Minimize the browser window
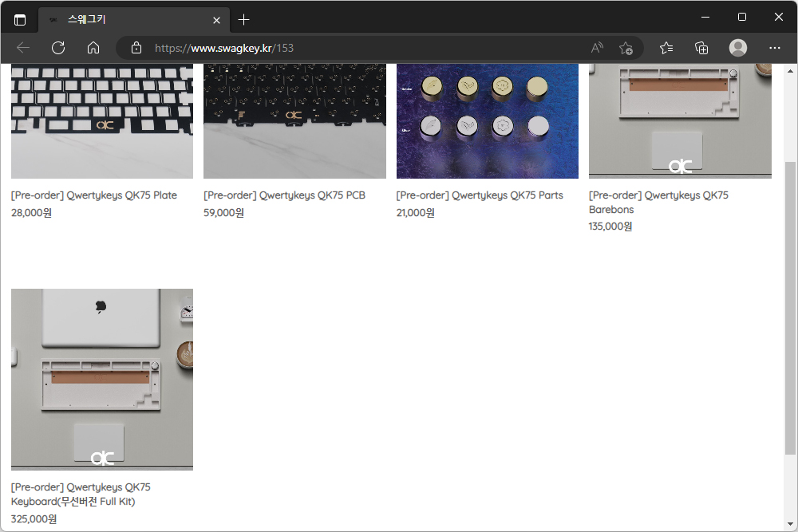This screenshot has width=798, height=532. point(705,17)
